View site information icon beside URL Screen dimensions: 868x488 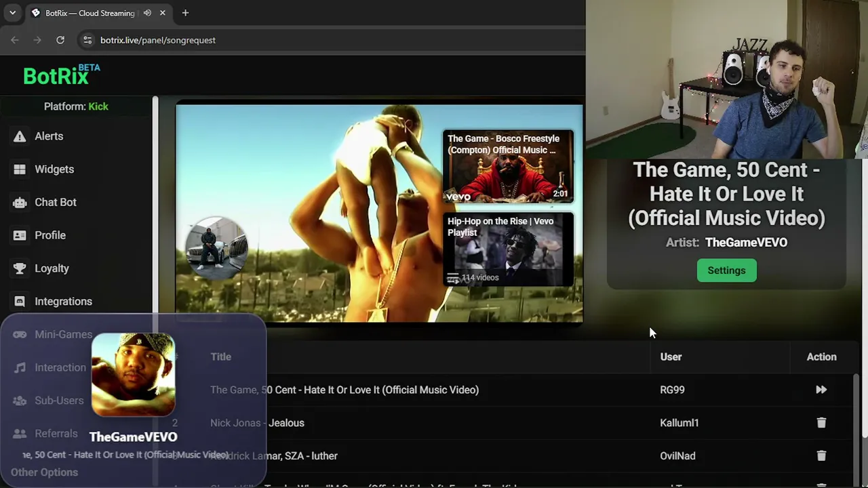(87, 40)
